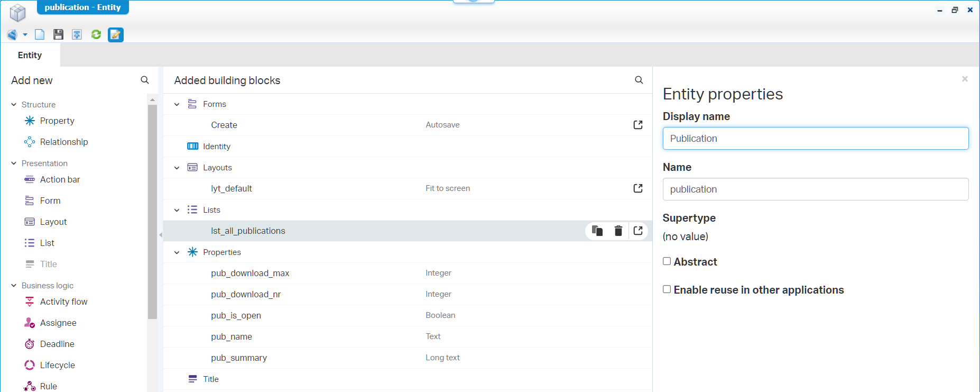Delete the lst_all_publications list via trash icon
Screen dimensions: 980x392
(618, 231)
